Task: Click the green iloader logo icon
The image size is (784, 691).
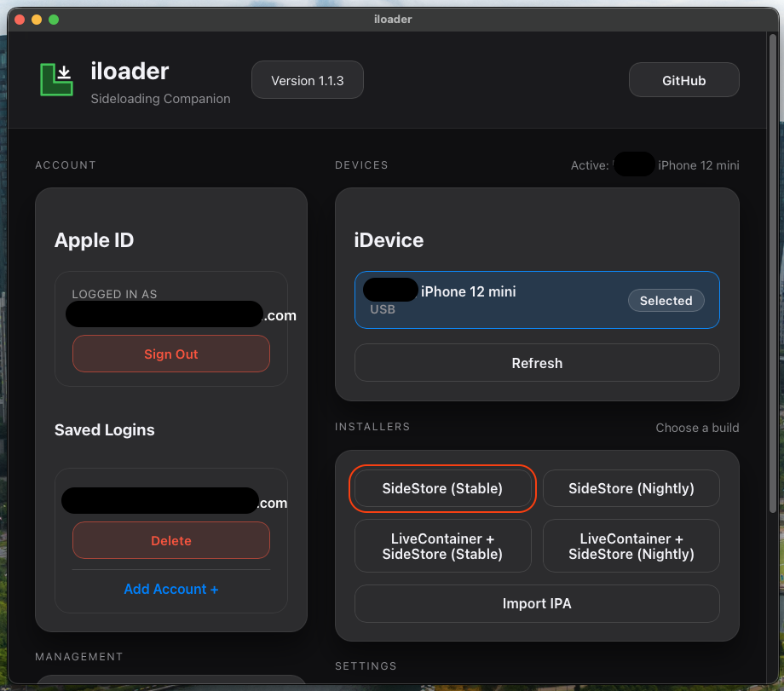Action: point(56,79)
